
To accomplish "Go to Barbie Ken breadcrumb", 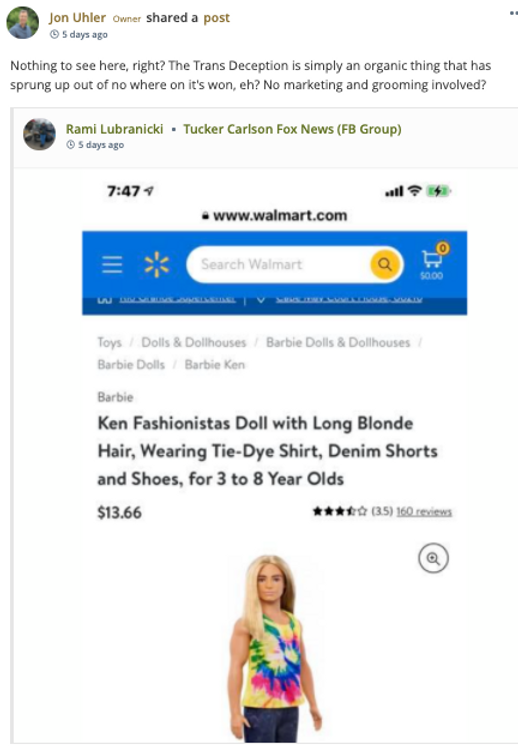I will [x=214, y=364].
